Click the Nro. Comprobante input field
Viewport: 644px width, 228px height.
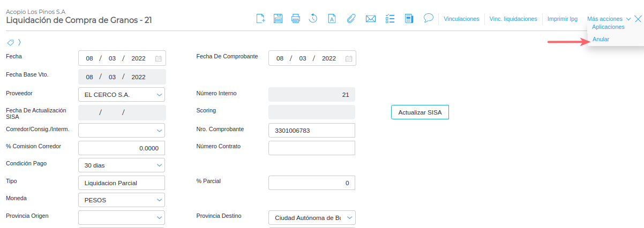tap(312, 130)
